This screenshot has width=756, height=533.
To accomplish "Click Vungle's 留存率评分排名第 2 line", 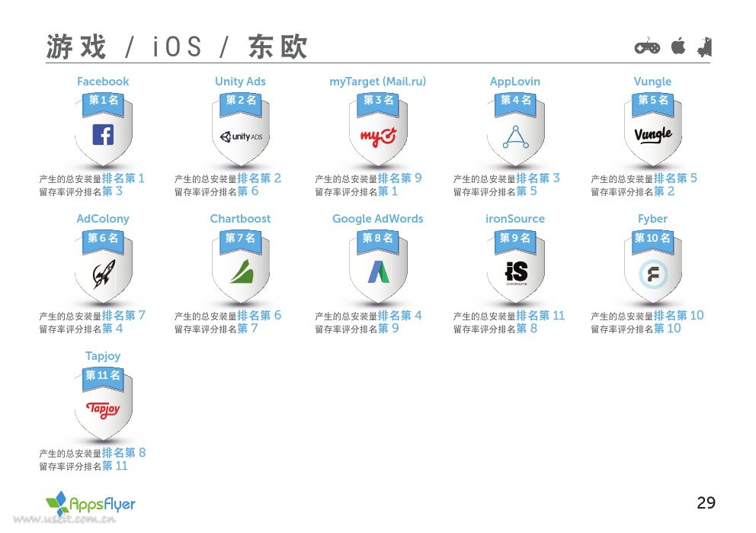I will (633, 191).
